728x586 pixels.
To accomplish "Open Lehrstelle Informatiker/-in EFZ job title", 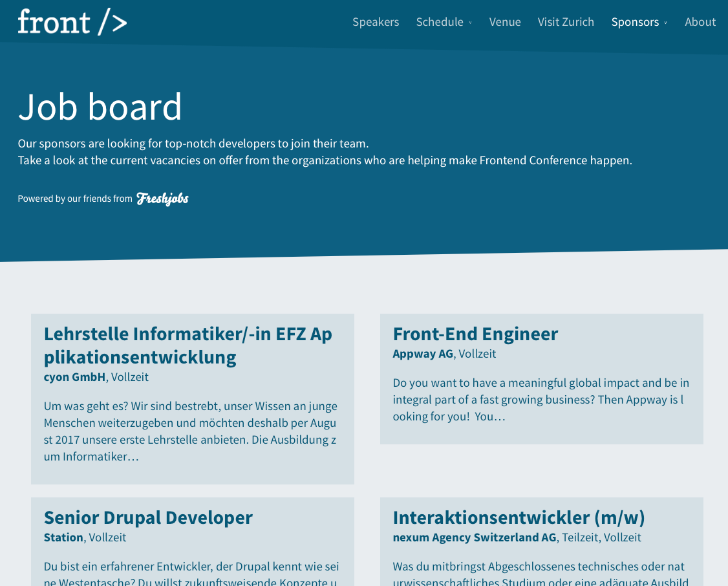I will 187,345.
